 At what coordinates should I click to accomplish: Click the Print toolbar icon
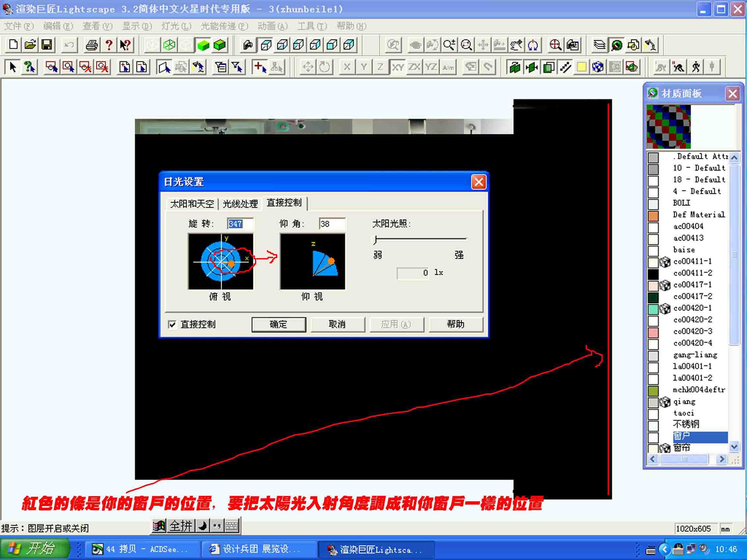[92, 45]
